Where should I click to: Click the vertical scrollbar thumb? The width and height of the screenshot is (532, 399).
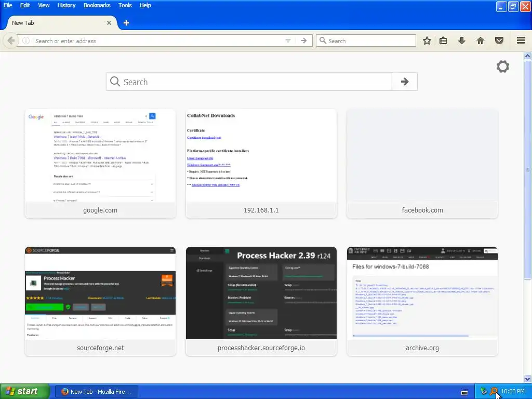coord(528,170)
